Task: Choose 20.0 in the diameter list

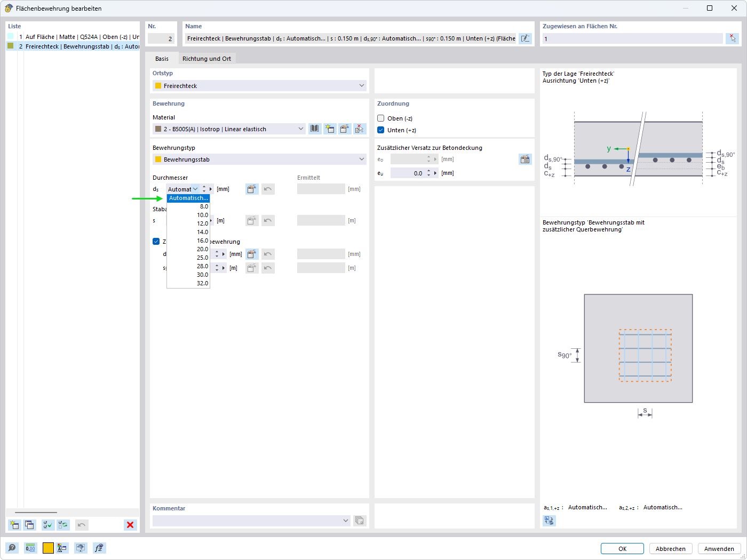Action: click(x=188, y=249)
